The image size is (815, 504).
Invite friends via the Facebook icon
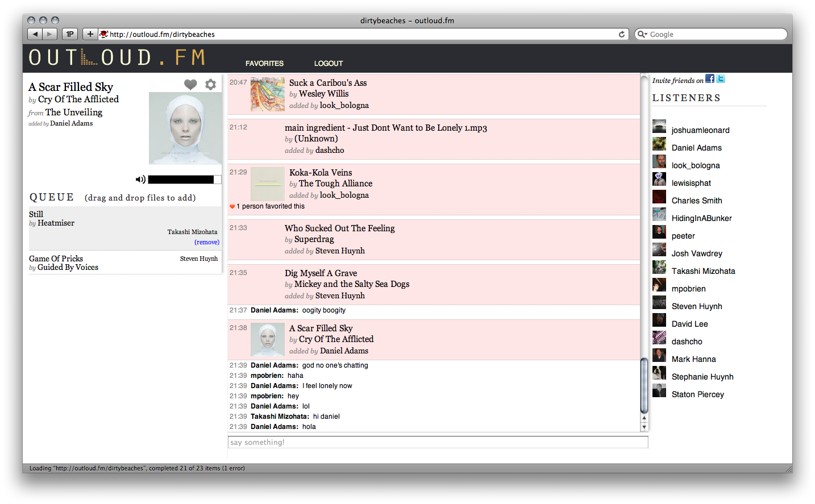click(710, 79)
